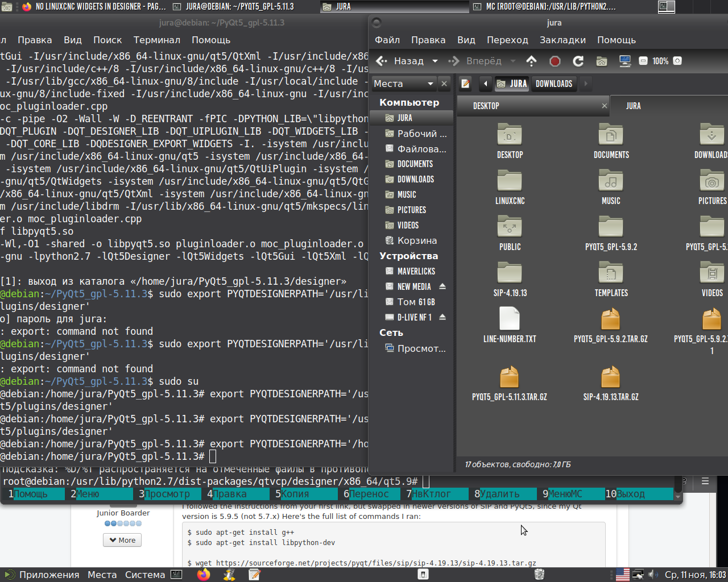The height and width of the screenshot is (582, 728).
Task: Open terminal launcher in bottom panel
Action: tap(177, 575)
